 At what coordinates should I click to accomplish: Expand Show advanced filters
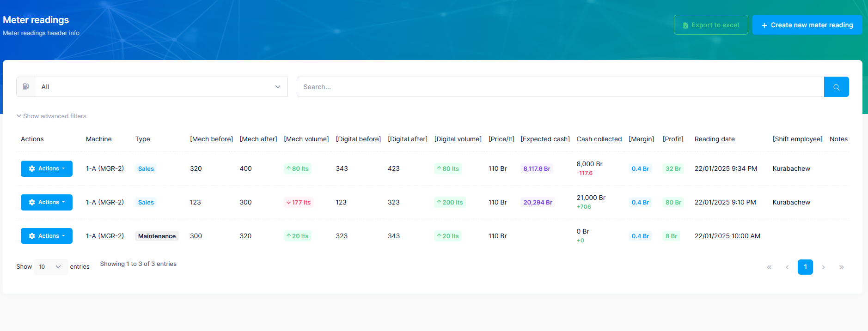point(51,116)
